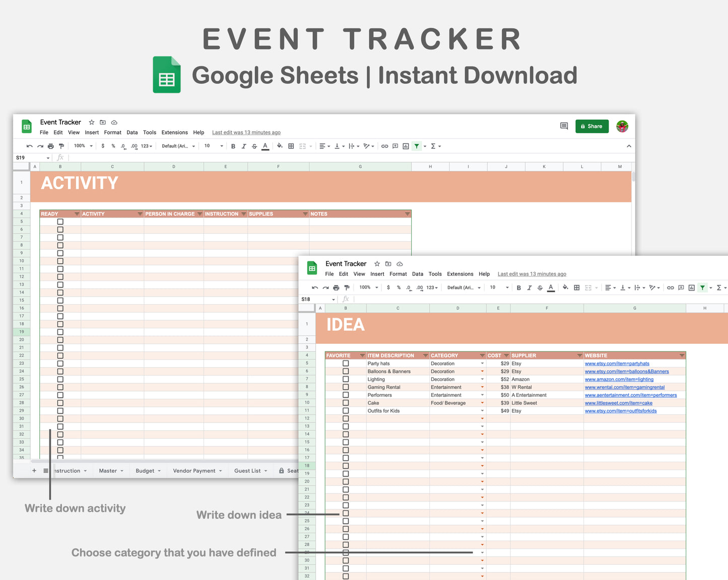The image size is (728, 580).
Task: Open the Extensions menu
Action: [175, 132]
